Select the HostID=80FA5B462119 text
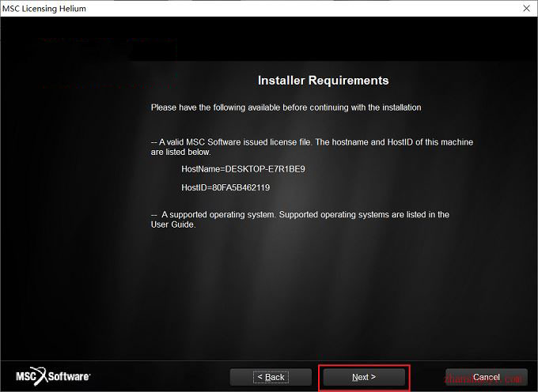Image resolution: width=538 pixels, height=392 pixels. point(225,187)
